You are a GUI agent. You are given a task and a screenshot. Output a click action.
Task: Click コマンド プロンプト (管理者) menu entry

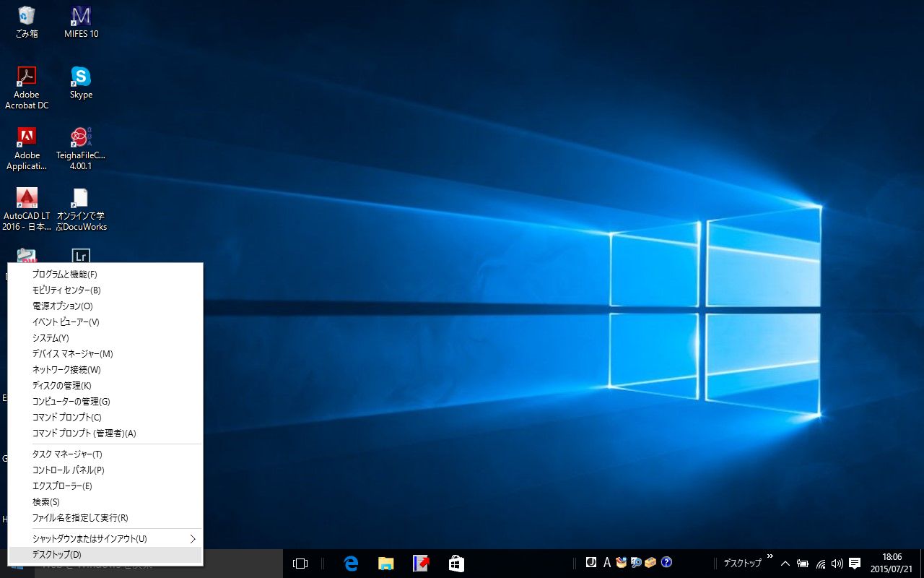pos(84,433)
